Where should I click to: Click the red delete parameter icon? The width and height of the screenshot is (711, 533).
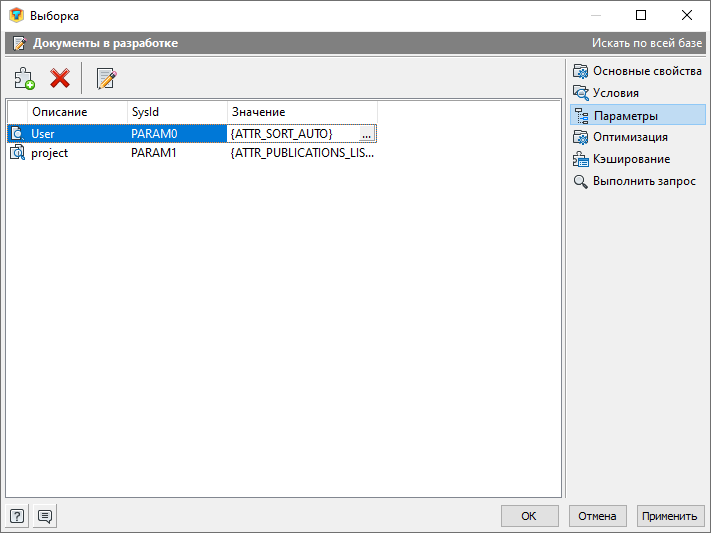(x=60, y=78)
